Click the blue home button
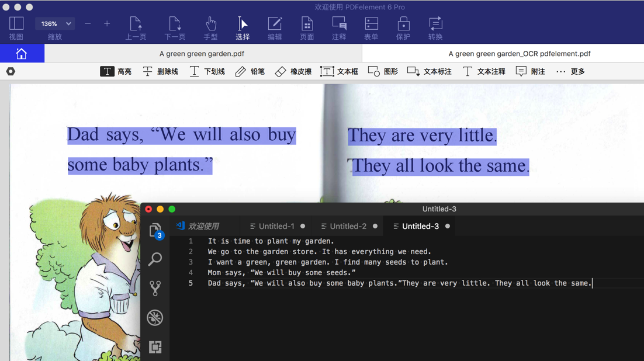The width and height of the screenshot is (644, 361). pos(22,53)
